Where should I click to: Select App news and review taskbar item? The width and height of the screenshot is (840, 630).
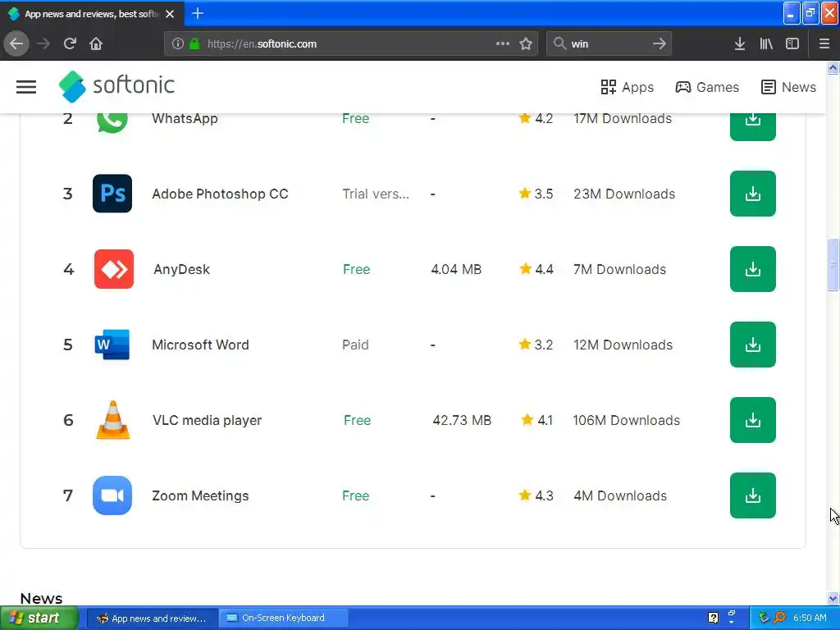pos(152,618)
